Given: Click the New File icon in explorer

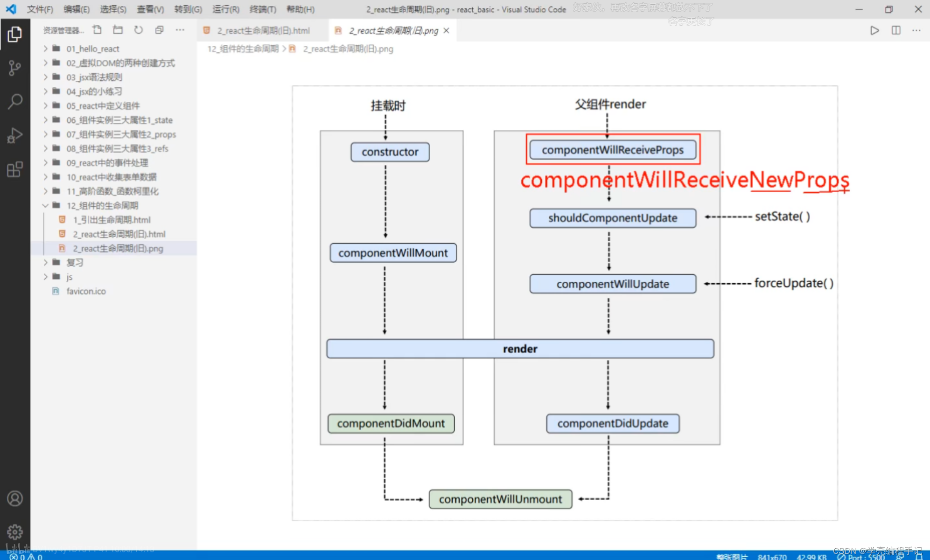Looking at the screenshot, I should (x=97, y=30).
